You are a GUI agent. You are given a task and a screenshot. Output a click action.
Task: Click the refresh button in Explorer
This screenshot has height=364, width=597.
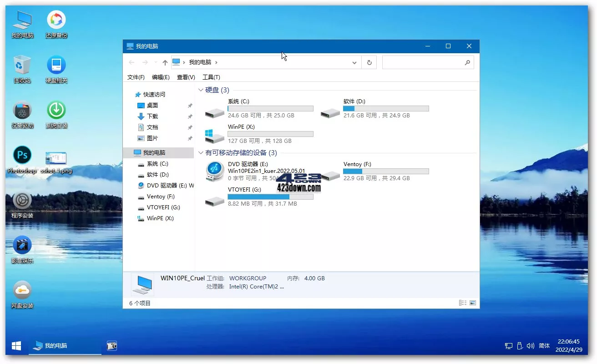click(x=369, y=62)
